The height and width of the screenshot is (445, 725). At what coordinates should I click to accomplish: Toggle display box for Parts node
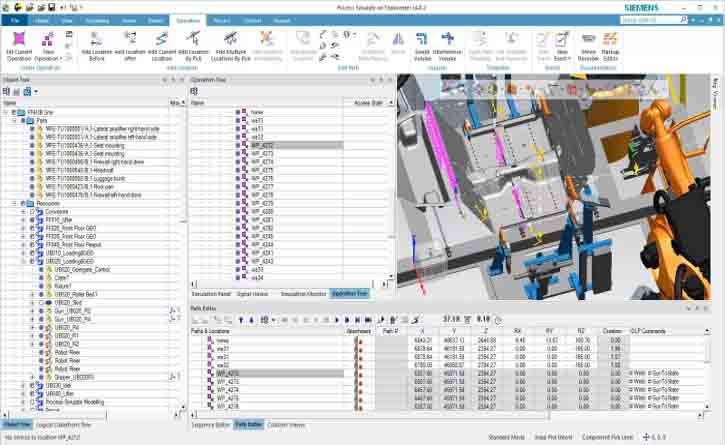[22, 121]
